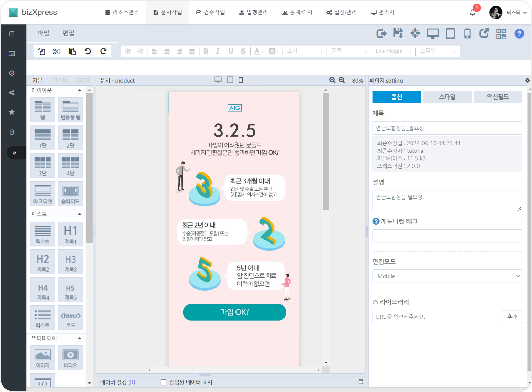Click the desktop preview monitor icon
The image size is (532, 392).
tap(433, 33)
